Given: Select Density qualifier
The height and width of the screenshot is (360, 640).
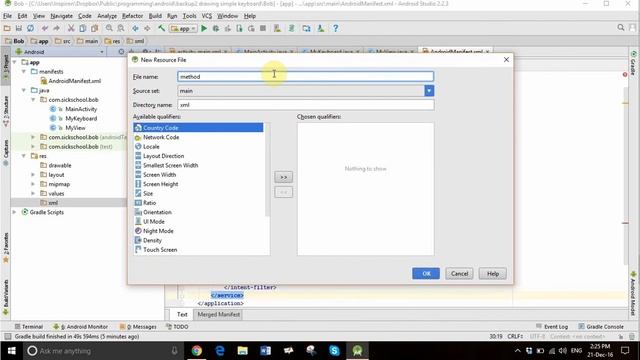Looking at the screenshot, I should click(x=198, y=240).
